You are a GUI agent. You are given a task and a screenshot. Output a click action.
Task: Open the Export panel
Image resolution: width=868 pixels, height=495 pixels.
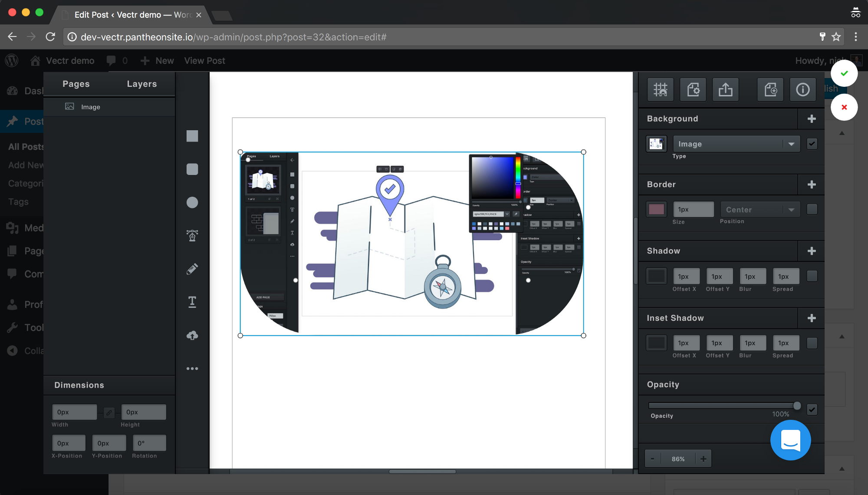(725, 89)
